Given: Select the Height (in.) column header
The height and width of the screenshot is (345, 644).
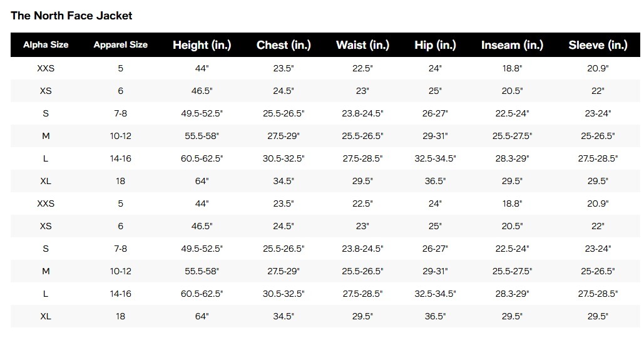Looking at the screenshot, I should [202, 45].
